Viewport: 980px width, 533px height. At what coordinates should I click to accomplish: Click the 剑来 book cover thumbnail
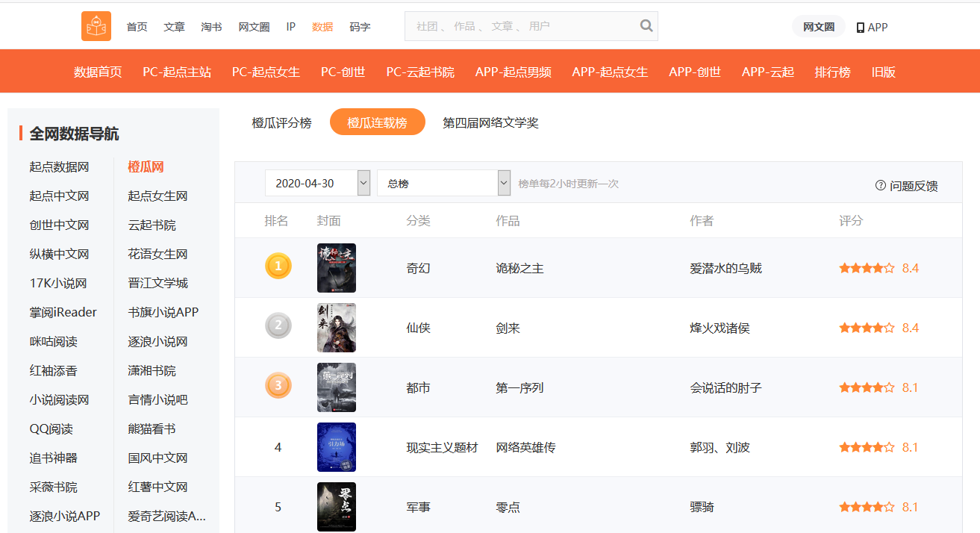[336, 327]
